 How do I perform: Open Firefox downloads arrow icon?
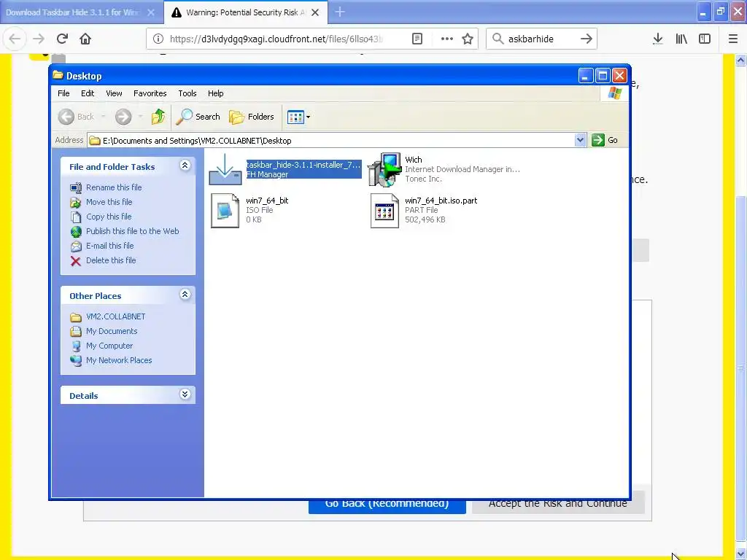tap(657, 39)
